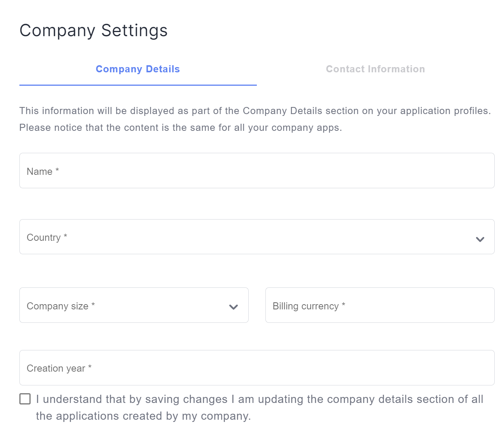504x435 pixels.
Task: Select the Company Details tab
Action: pyautogui.click(x=138, y=69)
